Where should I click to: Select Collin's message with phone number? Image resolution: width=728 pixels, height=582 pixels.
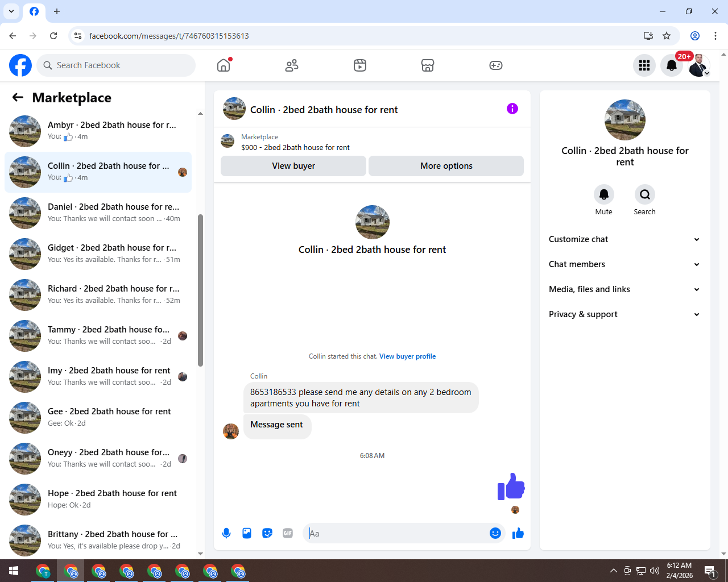pos(361,398)
